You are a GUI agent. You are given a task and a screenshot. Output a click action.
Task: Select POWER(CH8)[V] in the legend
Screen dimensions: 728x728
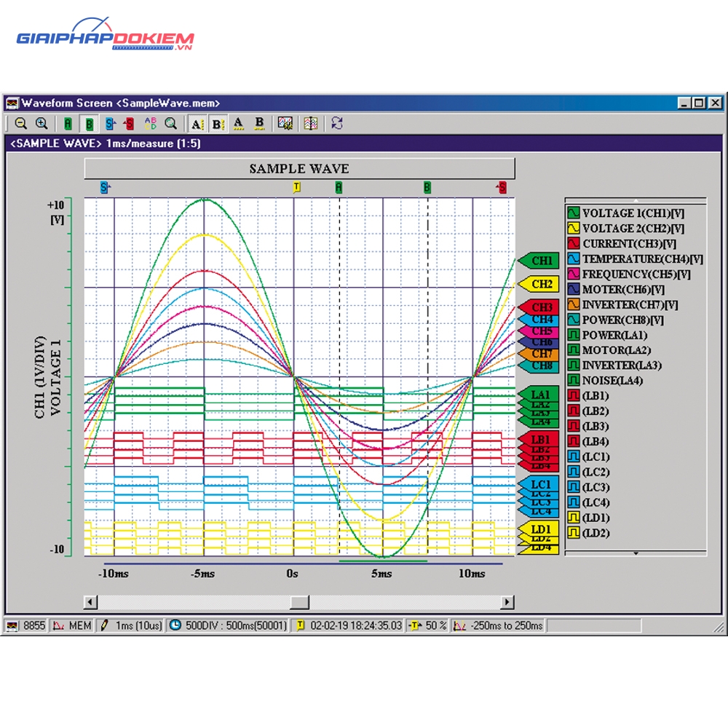[x=616, y=320]
